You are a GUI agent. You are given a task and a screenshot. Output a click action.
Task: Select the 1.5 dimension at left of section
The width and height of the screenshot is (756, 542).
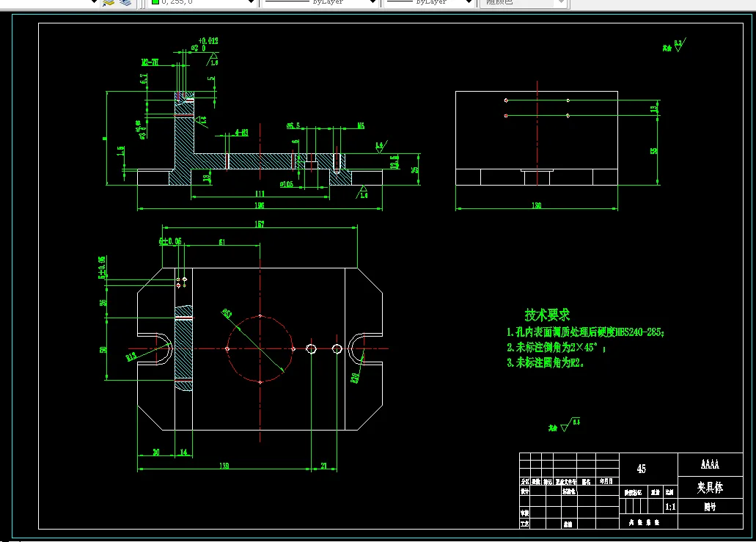[x=120, y=151]
